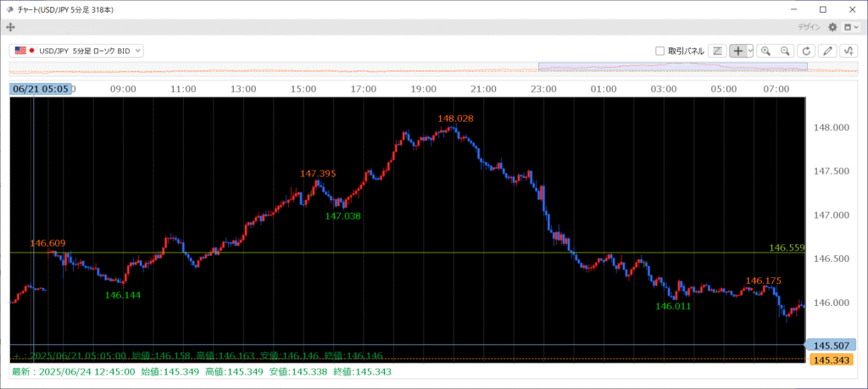Click the デザイン link

click(809, 26)
